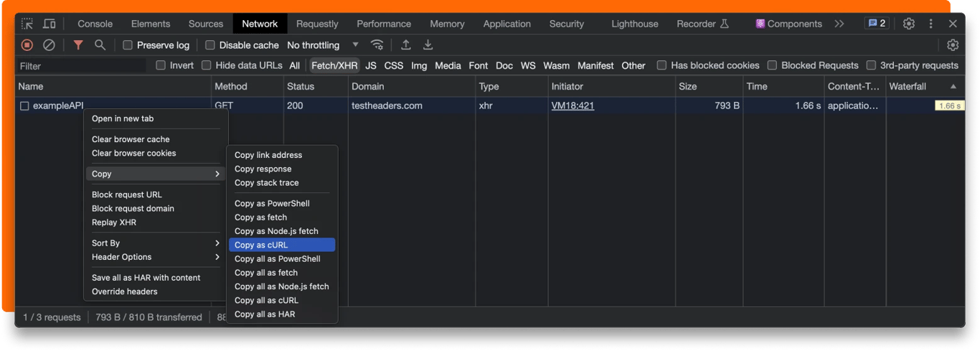This screenshot has height=351, width=980.
Task: Open DevTools settings gear icon
Action: pyautogui.click(x=909, y=24)
